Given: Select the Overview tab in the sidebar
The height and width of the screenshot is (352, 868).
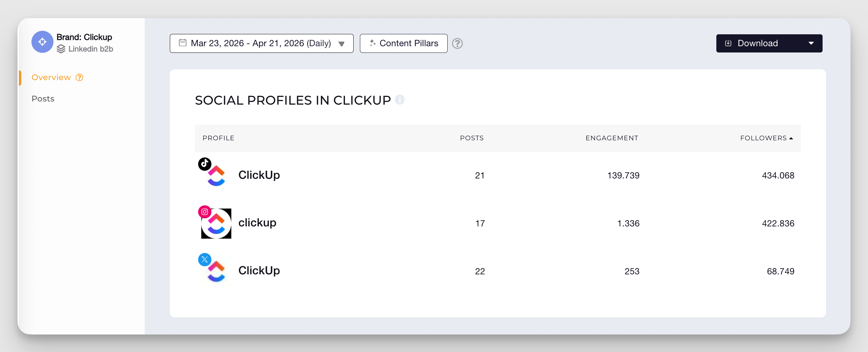Looking at the screenshot, I should click(x=51, y=77).
